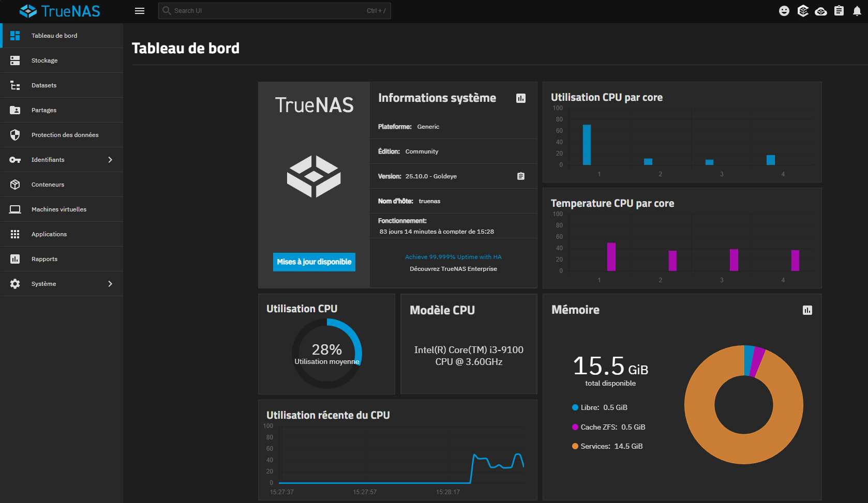This screenshot has width=868, height=503.
Task: Expand the Identifiants menu
Action: point(62,159)
